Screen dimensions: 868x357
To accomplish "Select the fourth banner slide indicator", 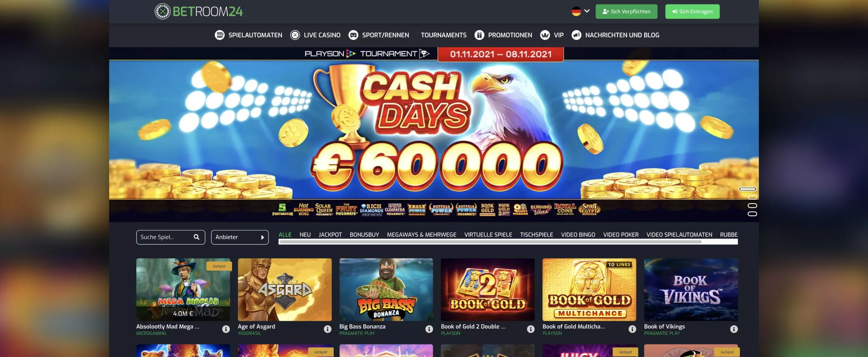I will pyautogui.click(x=752, y=214).
